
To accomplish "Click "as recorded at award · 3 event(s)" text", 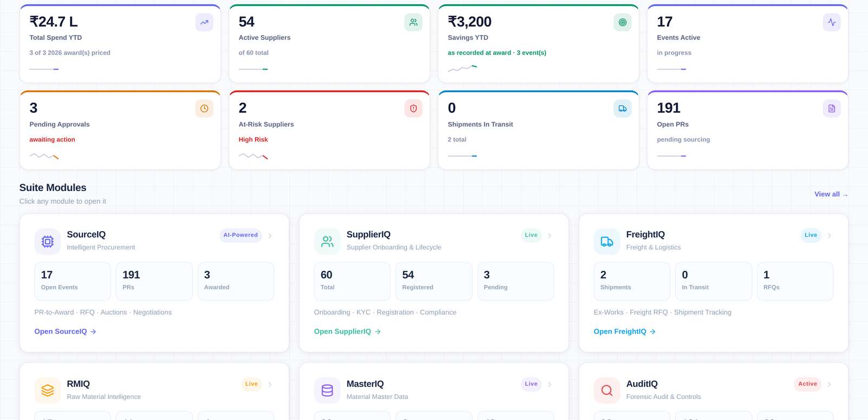I will [x=497, y=53].
